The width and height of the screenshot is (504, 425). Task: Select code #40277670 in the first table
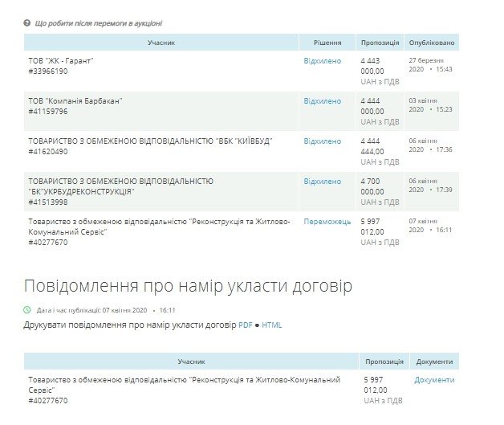tap(48, 243)
